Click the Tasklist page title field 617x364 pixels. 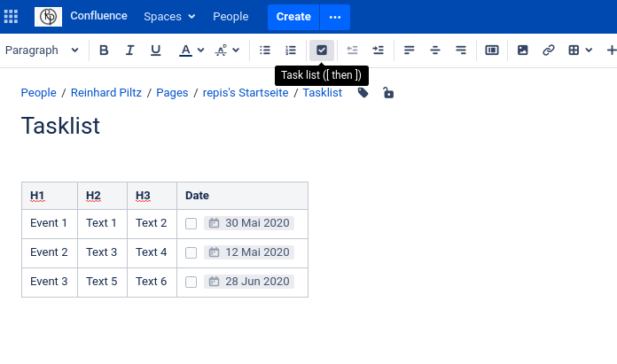tap(60, 126)
